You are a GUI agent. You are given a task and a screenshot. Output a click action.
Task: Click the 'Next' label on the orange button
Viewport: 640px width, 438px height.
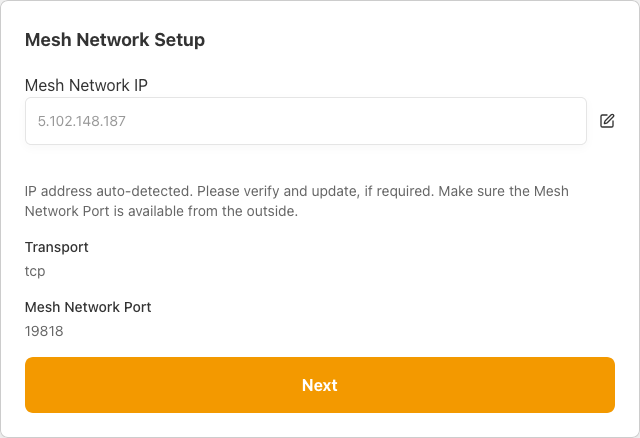[x=320, y=385]
